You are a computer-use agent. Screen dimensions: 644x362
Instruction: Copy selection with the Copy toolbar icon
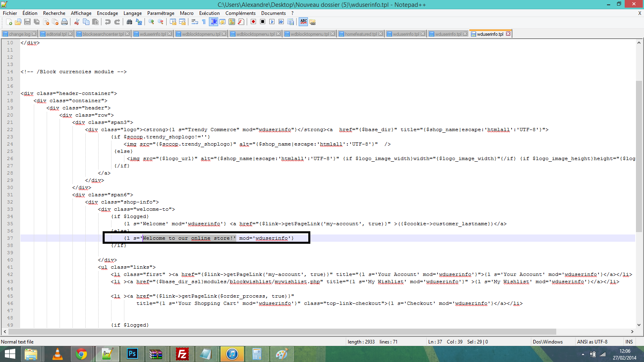(86, 22)
